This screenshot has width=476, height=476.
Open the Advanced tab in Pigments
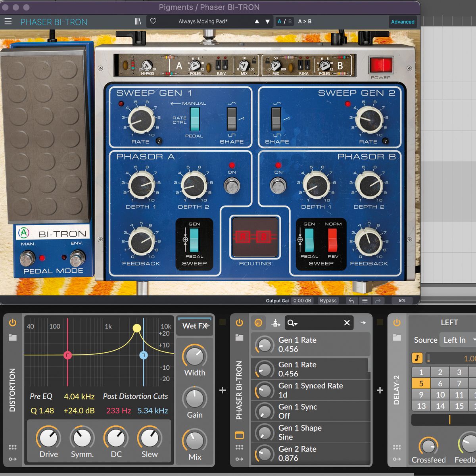click(403, 22)
